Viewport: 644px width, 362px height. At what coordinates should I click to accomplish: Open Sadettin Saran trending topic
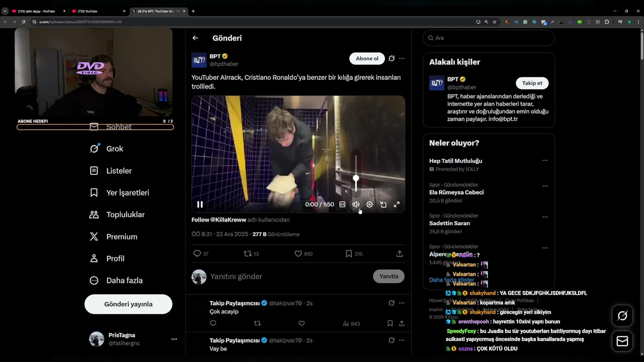point(449,223)
